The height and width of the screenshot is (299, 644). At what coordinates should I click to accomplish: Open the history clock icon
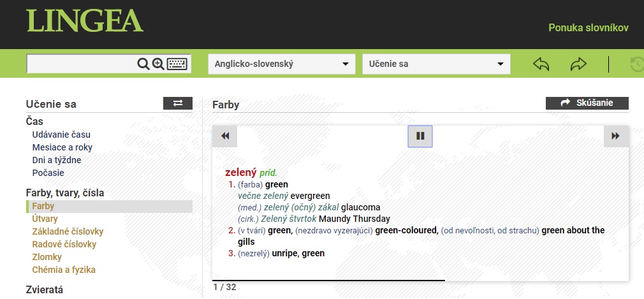pyautogui.click(x=637, y=64)
